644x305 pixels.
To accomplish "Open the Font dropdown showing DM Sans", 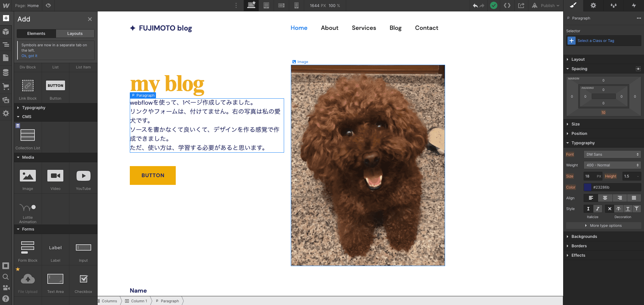I will 612,154.
